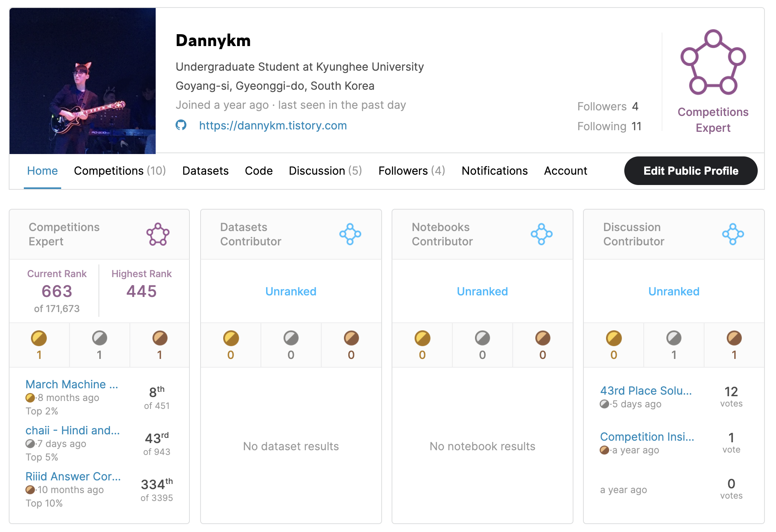Open the Notifications tab
This screenshot has height=532, width=776.
(x=494, y=171)
